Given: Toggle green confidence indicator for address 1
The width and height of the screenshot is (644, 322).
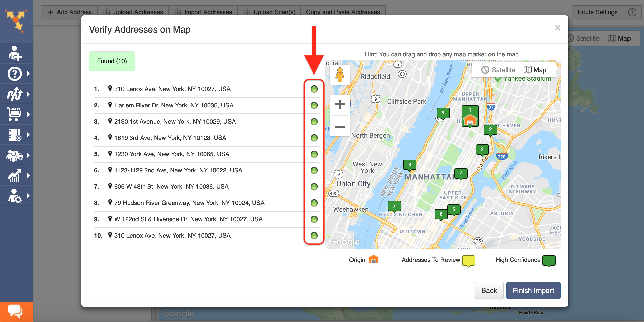Looking at the screenshot, I should (314, 89).
